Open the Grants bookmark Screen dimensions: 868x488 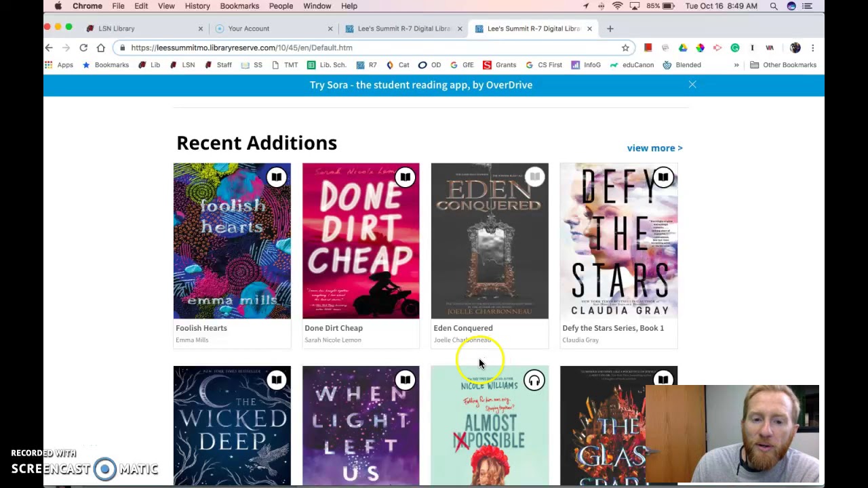pyautogui.click(x=499, y=65)
